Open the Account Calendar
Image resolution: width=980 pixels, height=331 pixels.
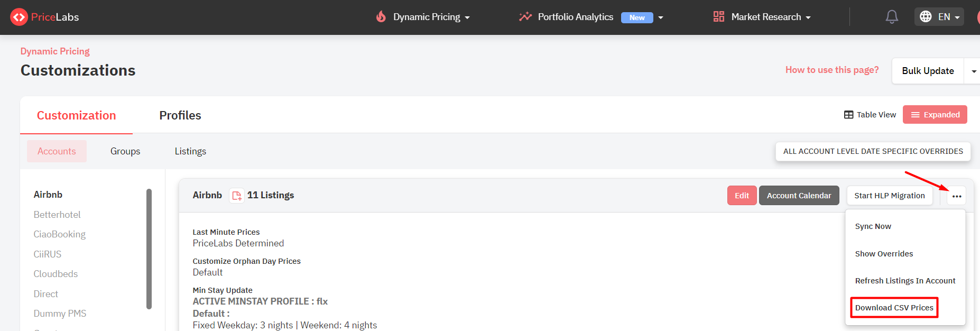coord(799,196)
